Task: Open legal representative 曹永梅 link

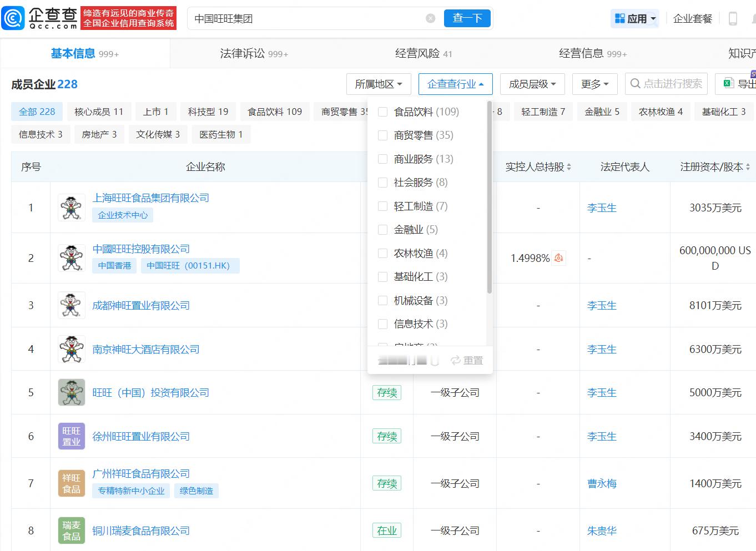Action: coord(602,483)
